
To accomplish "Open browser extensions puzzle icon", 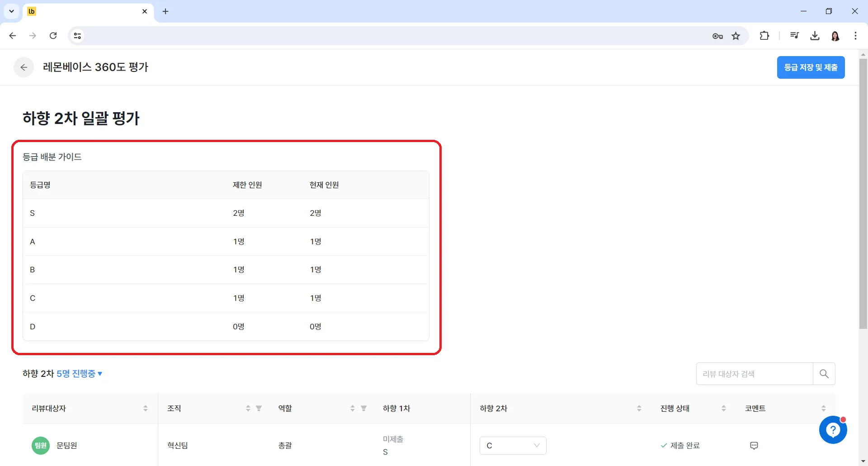I will click(x=764, y=36).
